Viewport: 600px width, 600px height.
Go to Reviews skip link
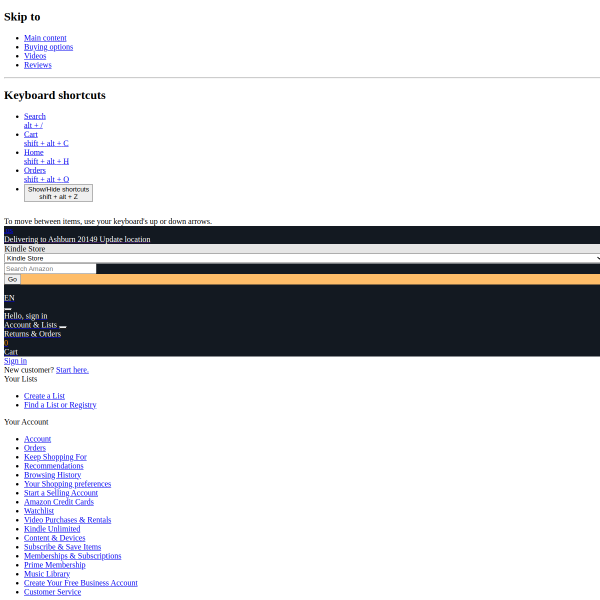pyautogui.click(x=38, y=65)
